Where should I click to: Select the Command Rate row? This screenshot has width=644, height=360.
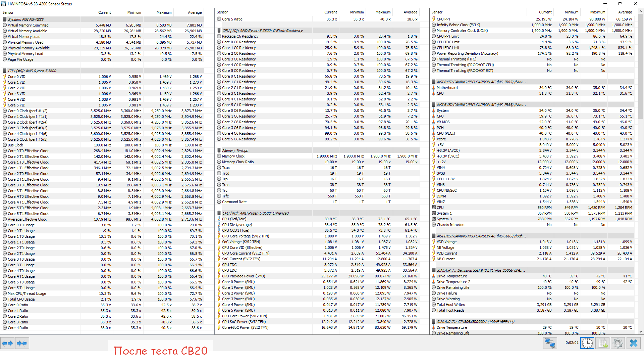pos(318,202)
